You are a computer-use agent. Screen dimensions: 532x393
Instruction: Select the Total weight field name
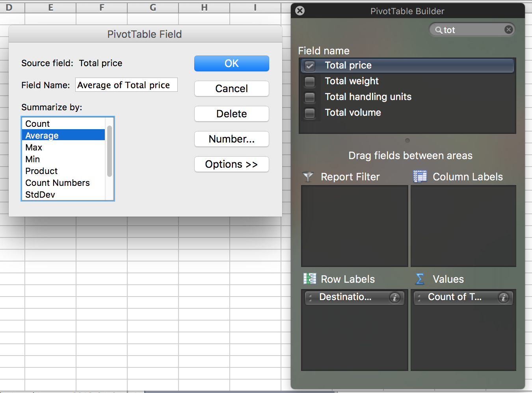(x=352, y=81)
